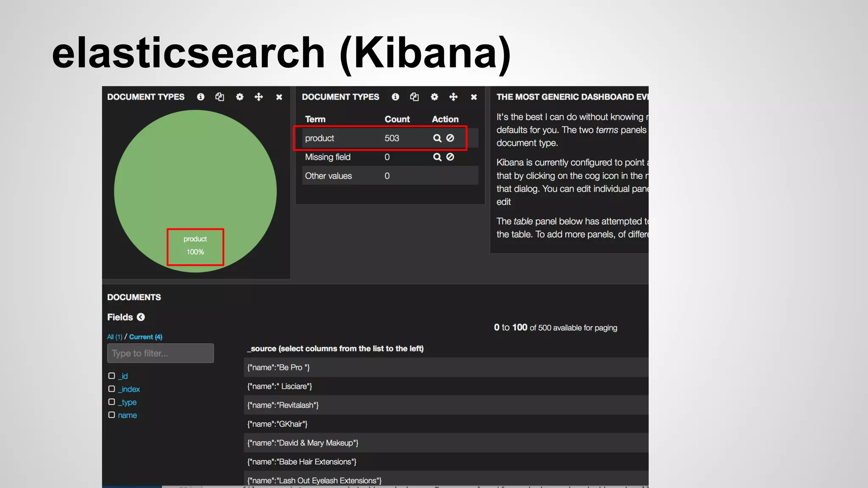
Task: Click the Other values row
Action: pyautogui.click(x=390, y=176)
